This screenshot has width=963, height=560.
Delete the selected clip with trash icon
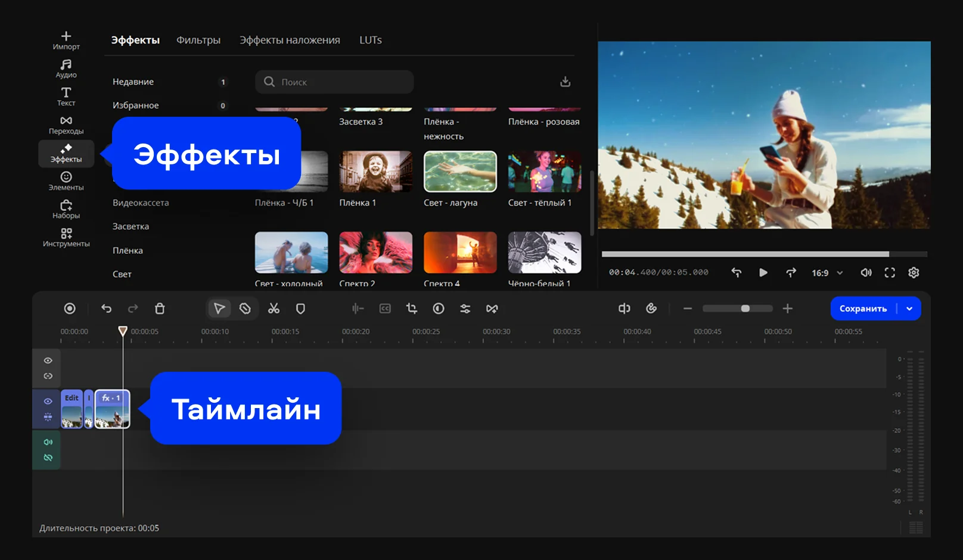[x=160, y=309]
